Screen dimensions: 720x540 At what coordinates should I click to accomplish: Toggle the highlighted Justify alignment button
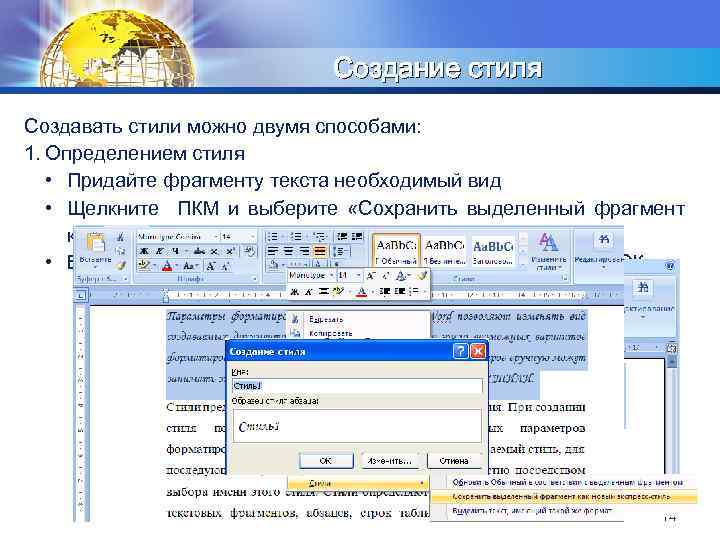pos(320,251)
